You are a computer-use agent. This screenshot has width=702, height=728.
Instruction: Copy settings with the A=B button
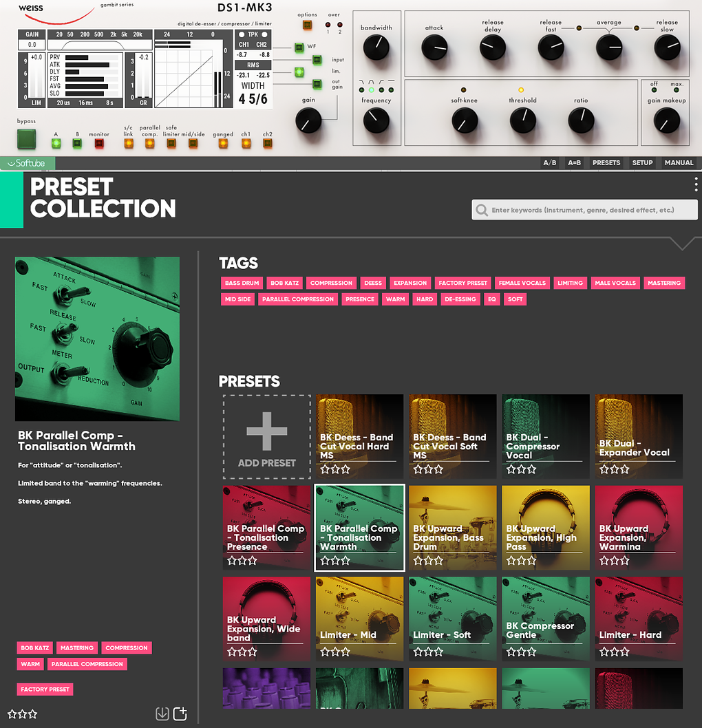[574, 163]
